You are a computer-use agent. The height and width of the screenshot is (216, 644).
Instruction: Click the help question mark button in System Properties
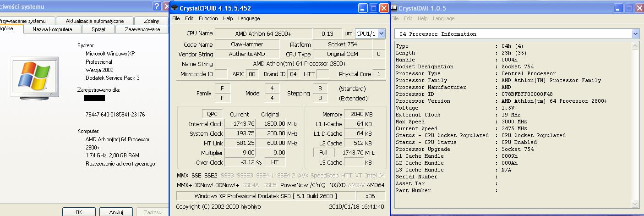coord(157,6)
